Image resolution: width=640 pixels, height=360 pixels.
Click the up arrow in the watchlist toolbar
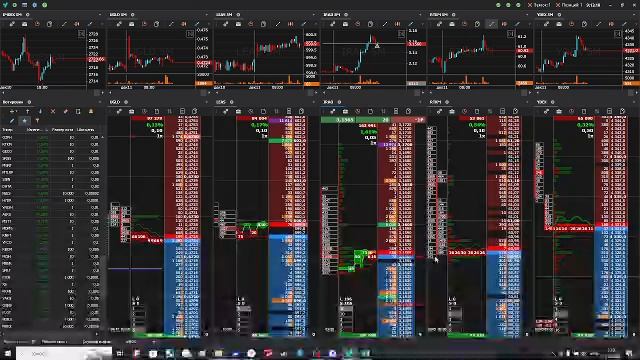tap(27, 111)
